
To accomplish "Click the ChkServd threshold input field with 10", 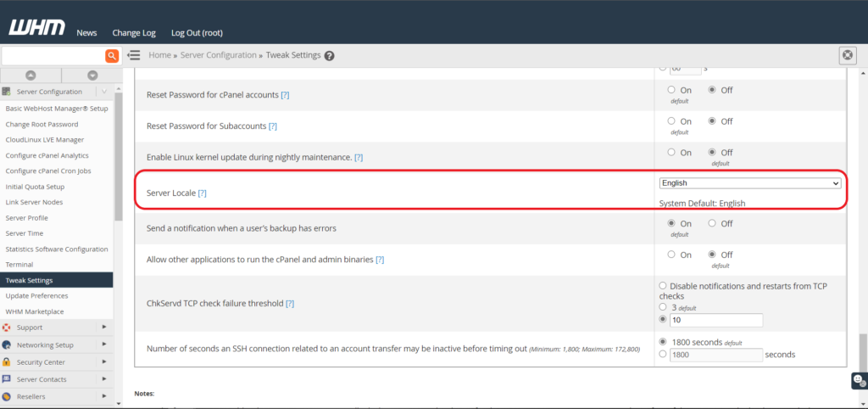I will point(716,321).
